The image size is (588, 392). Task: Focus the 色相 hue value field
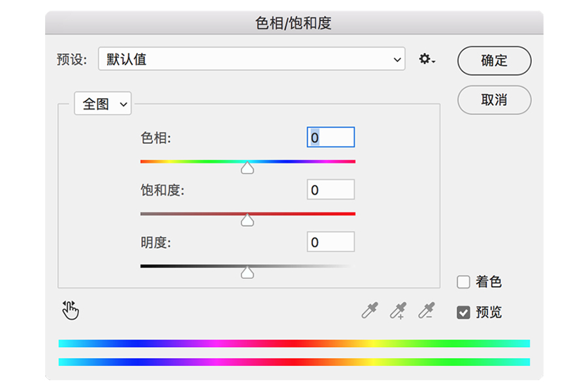pos(331,138)
